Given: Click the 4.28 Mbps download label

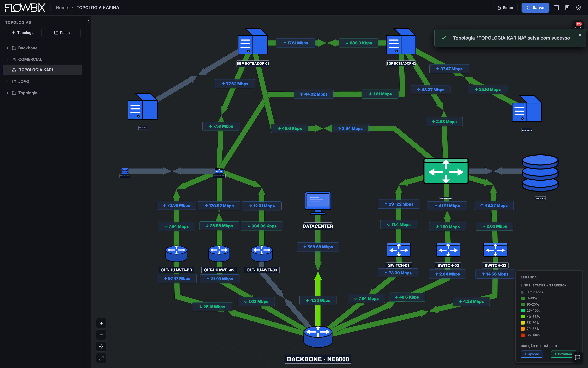Looking at the screenshot, I should pos(471,301).
